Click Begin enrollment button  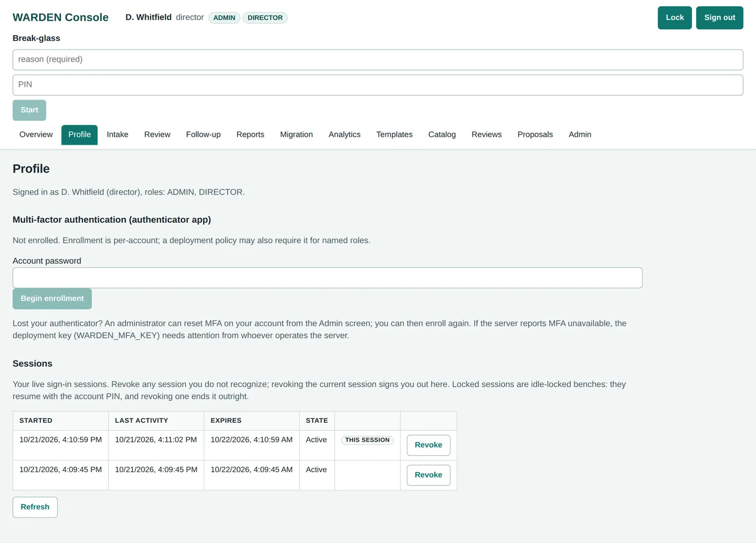tap(52, 299)
